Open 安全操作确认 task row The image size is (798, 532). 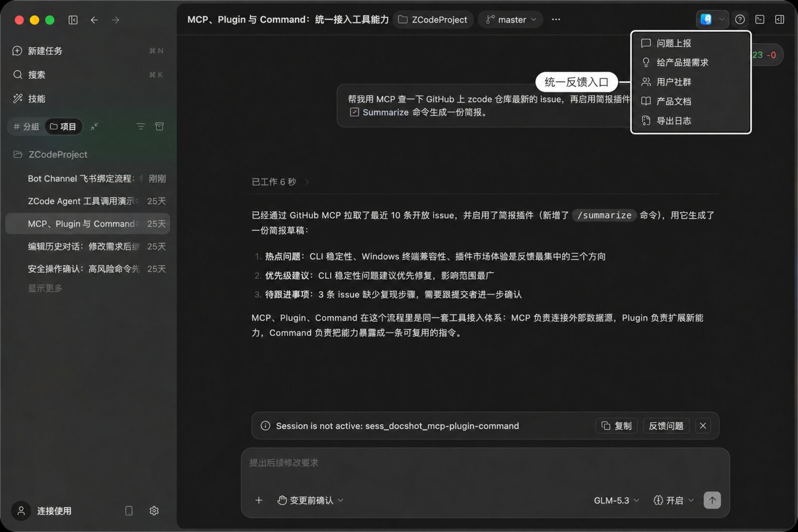point(88,269)
